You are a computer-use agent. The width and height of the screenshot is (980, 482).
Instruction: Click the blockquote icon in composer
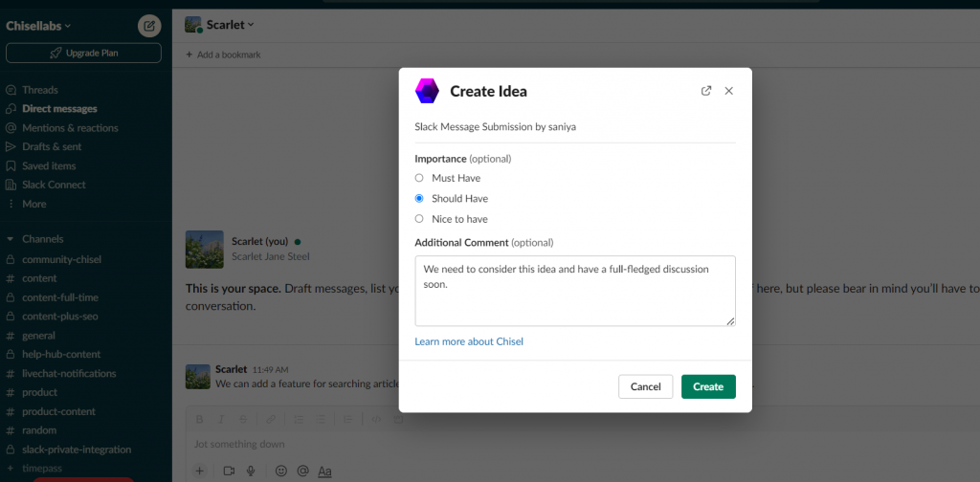[348, 419]
